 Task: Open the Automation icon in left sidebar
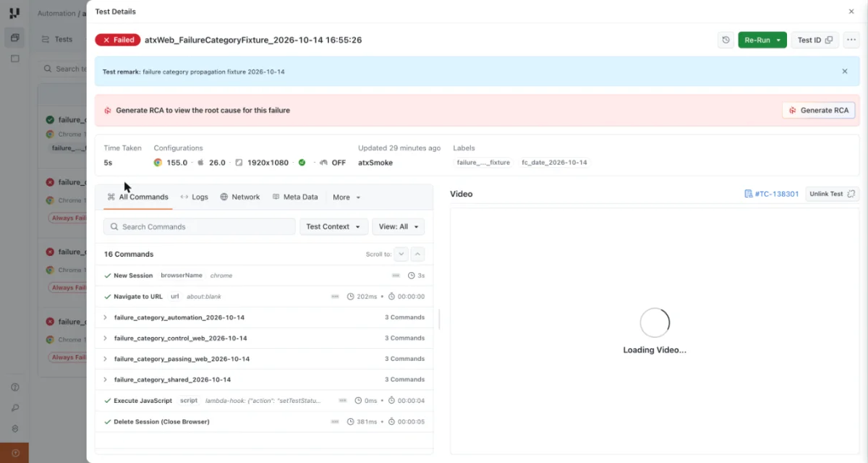point(14,38)
